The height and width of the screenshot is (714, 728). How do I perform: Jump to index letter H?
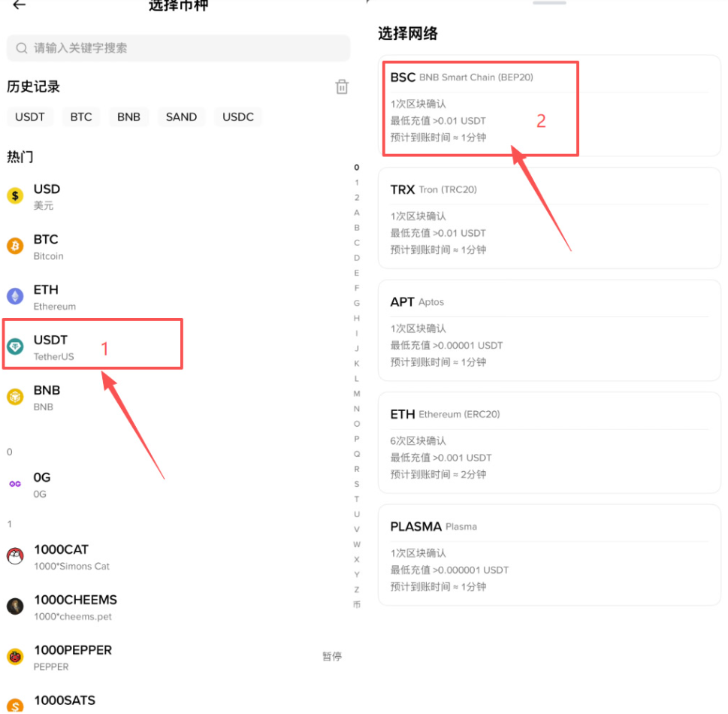click(357, 318)
